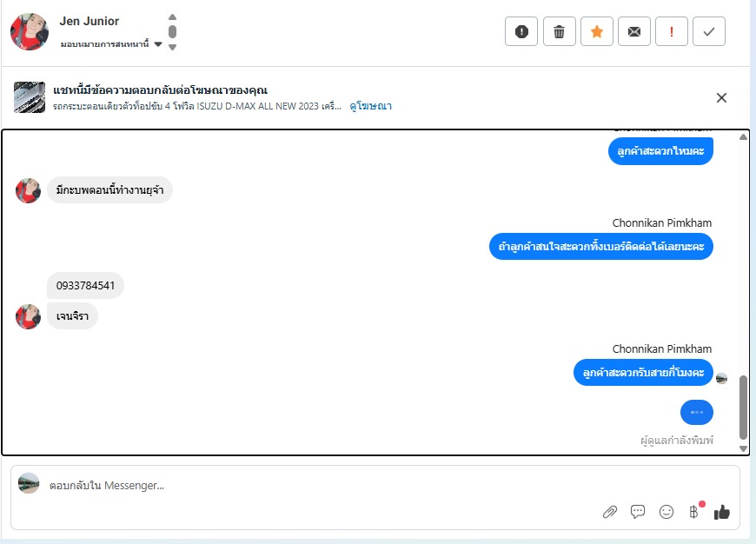This screenshot has height=544, width=756.
Task: Mark conversation unread with envelope icon
Action: (634, 32)
